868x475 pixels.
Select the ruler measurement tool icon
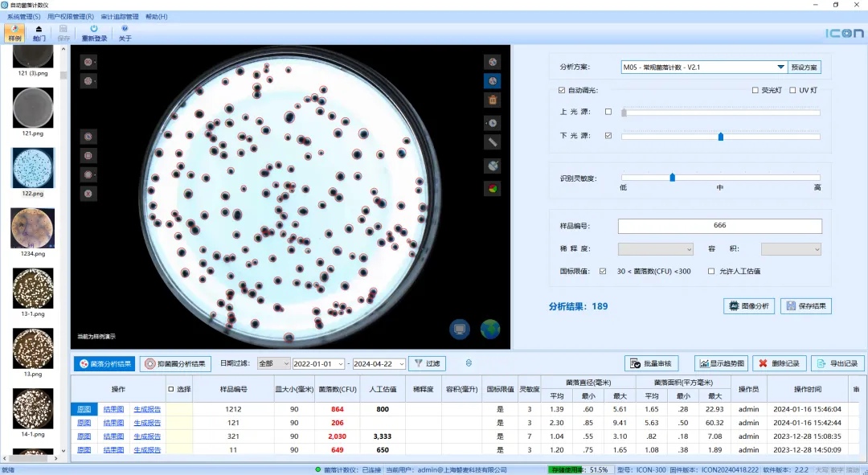(x=493, y=142)
